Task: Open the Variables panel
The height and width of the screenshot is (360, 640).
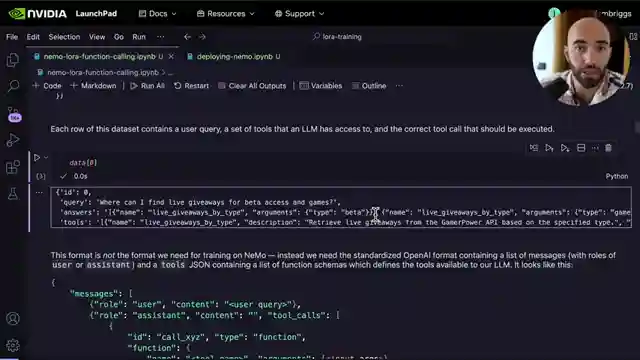Action: click(321, 86)
